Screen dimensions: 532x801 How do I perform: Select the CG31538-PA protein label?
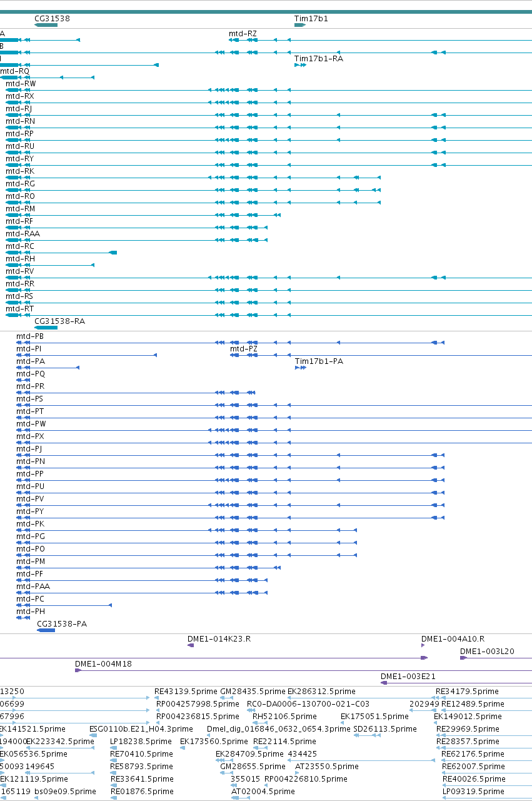pyautogui.click(x=62, y=624)
